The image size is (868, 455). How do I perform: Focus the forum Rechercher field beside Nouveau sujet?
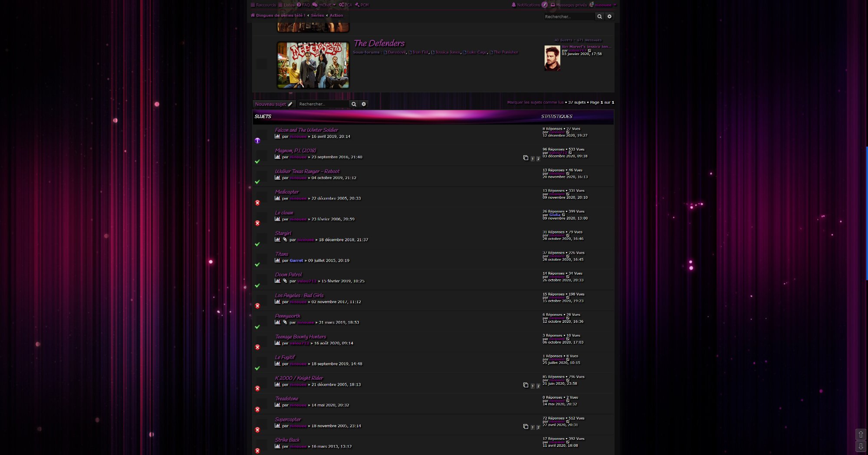coord(323,104)
